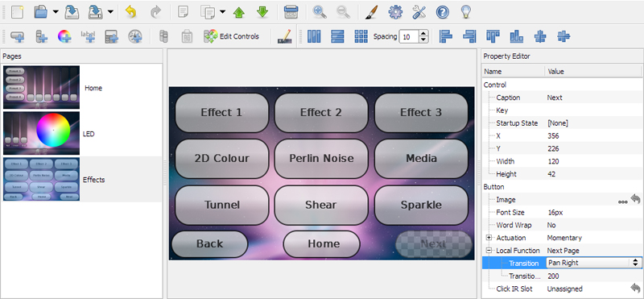
Task: Click the Edit Controls button
Action: coord(232,36)
